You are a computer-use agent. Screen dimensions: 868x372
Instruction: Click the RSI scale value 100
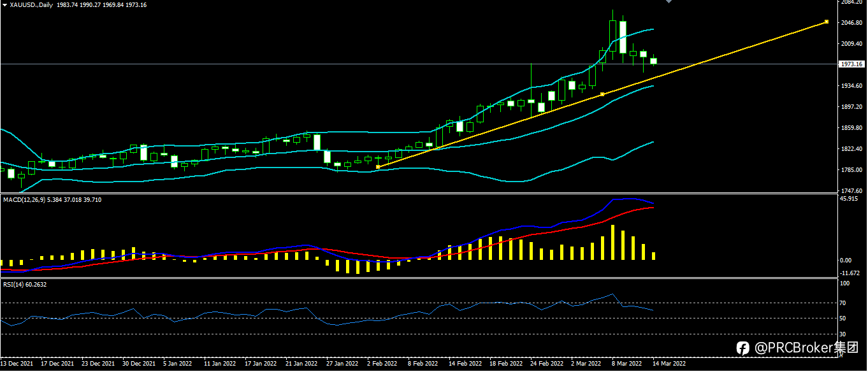(x=844, y=284)
